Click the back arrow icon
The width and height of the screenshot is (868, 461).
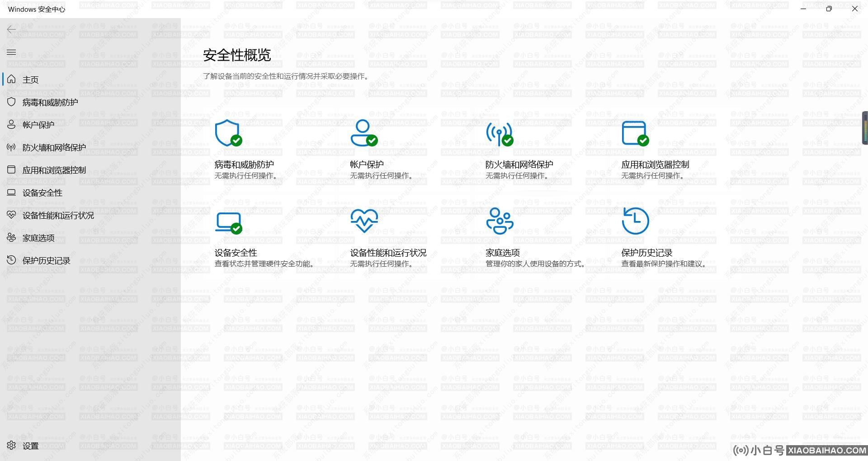point(11,30)
